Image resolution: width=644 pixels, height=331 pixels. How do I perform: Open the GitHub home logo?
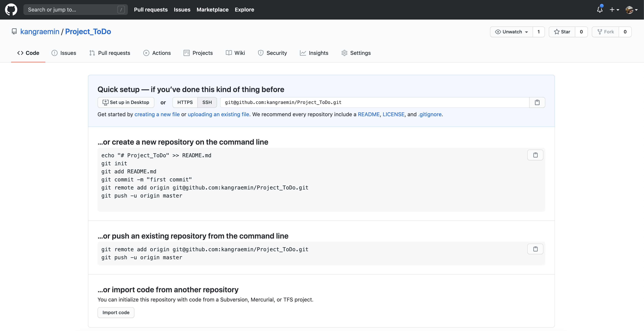pos(11,9)
